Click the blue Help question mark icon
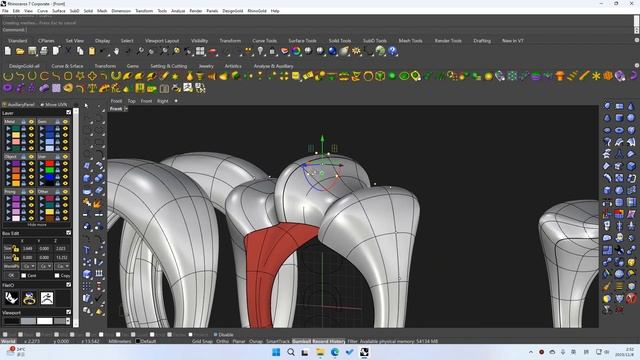This screenshot has width=640, height=360. (392, 51)
